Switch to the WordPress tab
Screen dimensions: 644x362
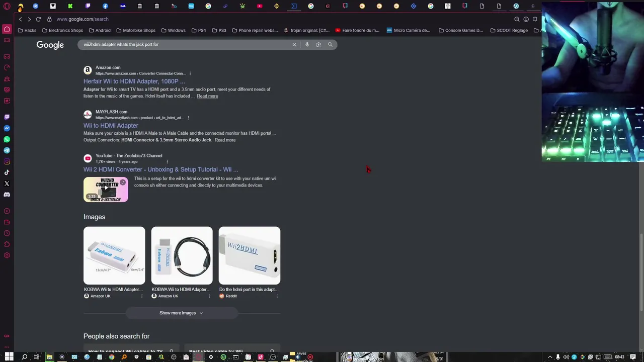coord(516,6)
